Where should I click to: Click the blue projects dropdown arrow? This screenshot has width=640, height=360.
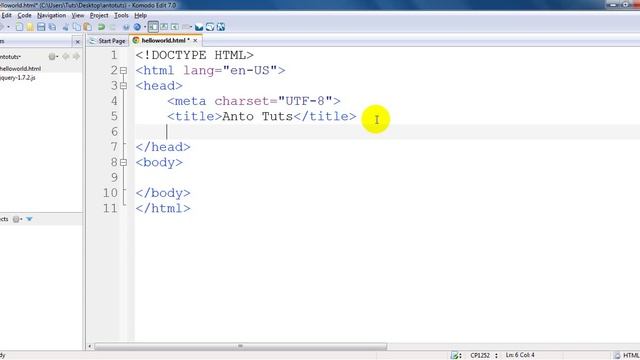tap(29, 219)
